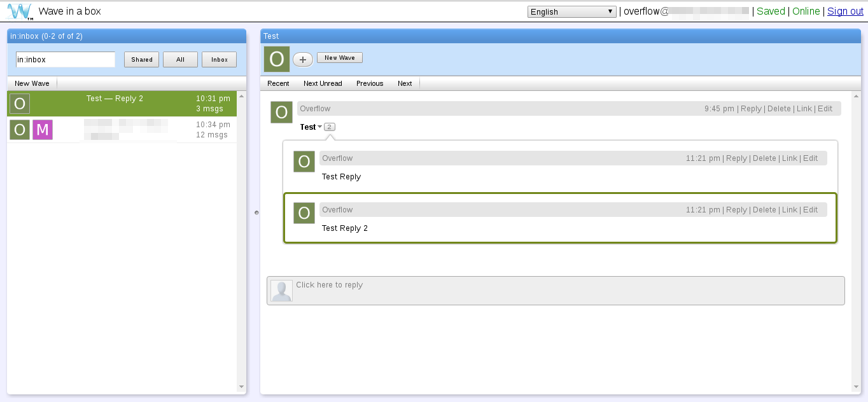The width and height of the screenshot is (868, 402).
Task: Select the Next Unread toolbar item
Action: 323,83
